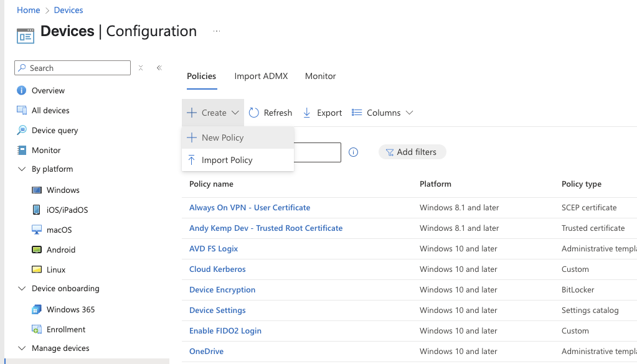Click the Refresh toolbar icon
Screen dimensions: 637x364
pyautogui.click(x=254, y=113)
